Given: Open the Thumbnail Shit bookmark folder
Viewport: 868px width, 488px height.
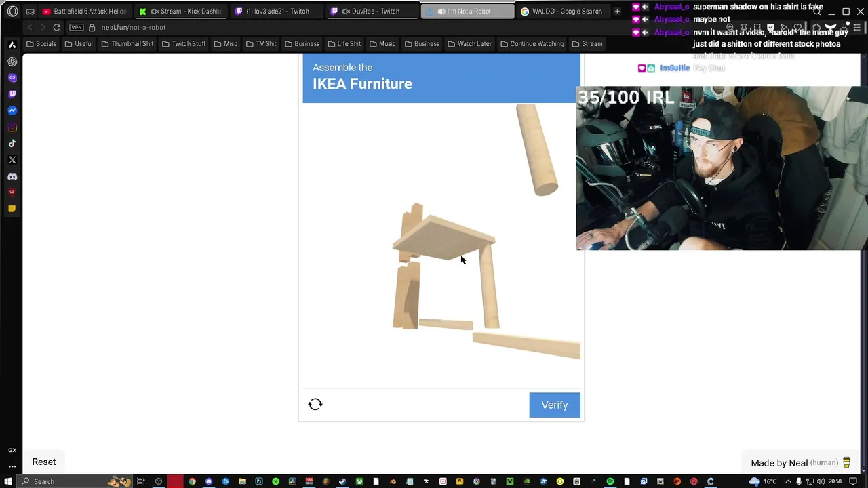Looking at the screenshot, I should click(127, 43).
